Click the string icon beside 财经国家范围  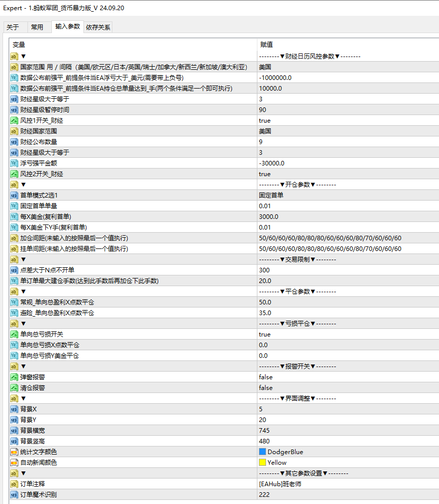pos(14,131)
